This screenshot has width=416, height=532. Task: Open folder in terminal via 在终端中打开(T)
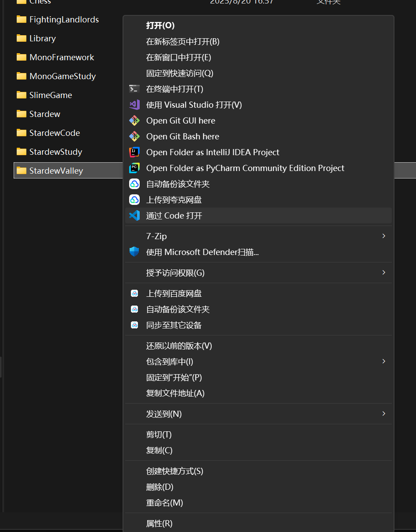click(x=258, y=89)
